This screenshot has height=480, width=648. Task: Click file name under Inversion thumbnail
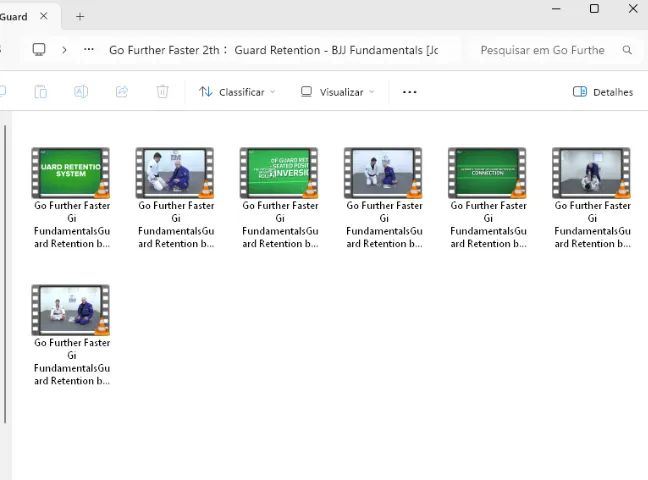(x=280, y=224)
